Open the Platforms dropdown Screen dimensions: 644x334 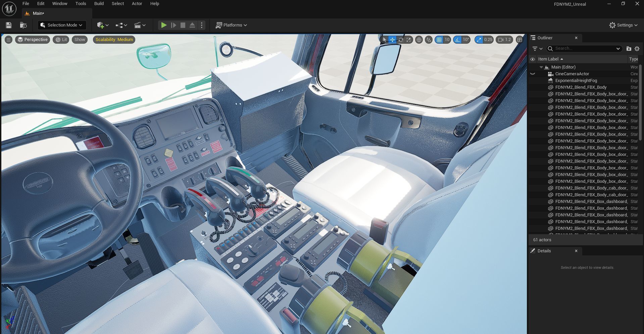(x=231, y=25)
